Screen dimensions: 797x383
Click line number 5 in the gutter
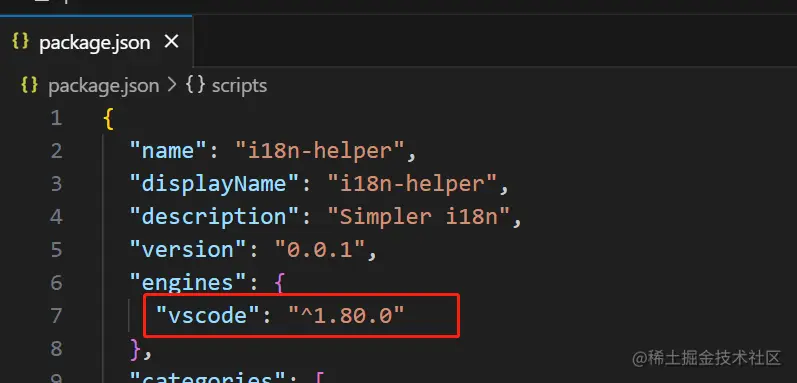tap(56, 250)
